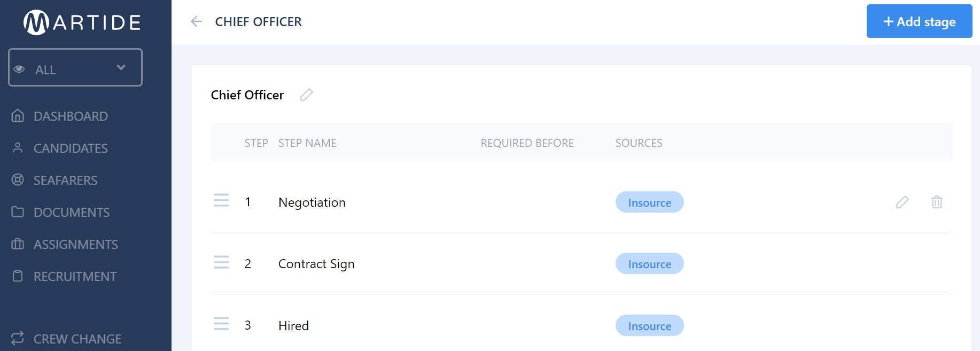Click the drag handle of Hired row

click(221, 324)
